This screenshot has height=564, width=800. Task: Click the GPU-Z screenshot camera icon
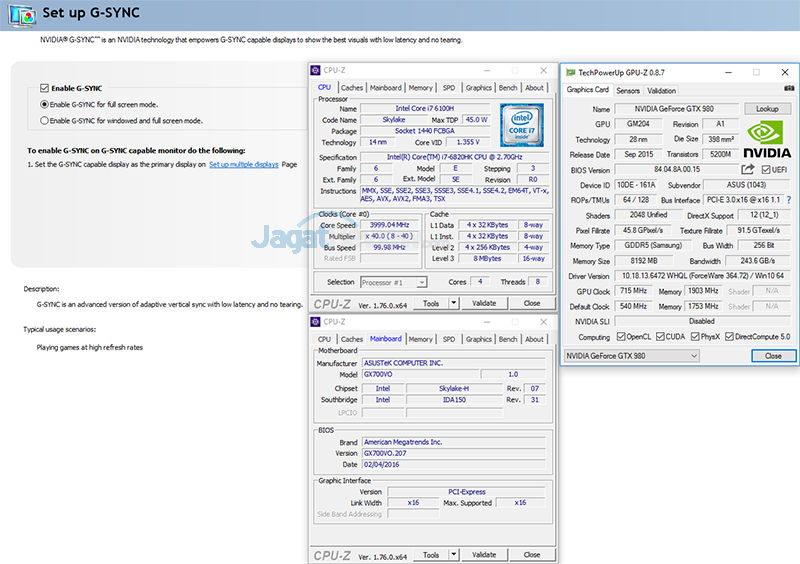pyautogui.click(x=787, y=90)
